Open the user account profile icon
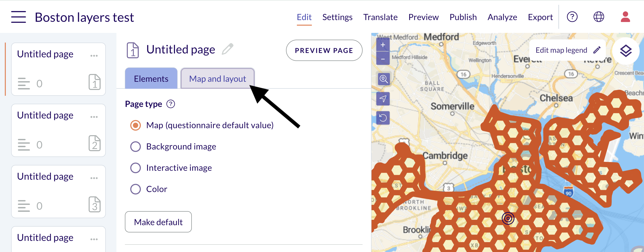Image resolution: width=644 pixels, height=252 pixels. pos(625,17)
